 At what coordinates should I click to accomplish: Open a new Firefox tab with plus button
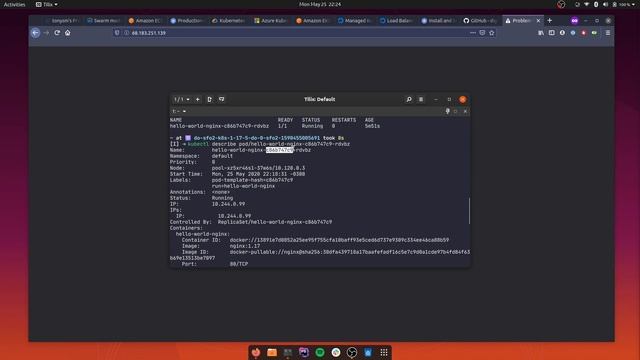pos(549,20)
